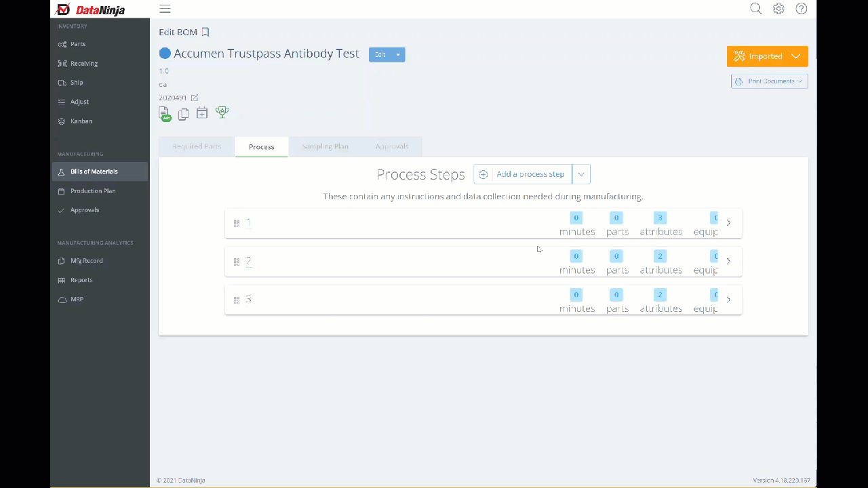Open the Print Documents dropdown
The width and height of the screenshot is (868, 488).
coord(769,81)
